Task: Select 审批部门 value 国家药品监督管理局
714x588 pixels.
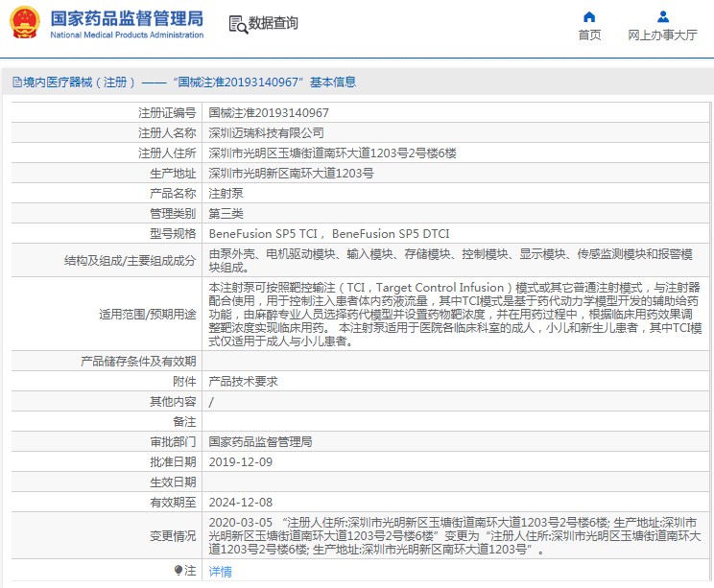Action: [x=260, y=441]
